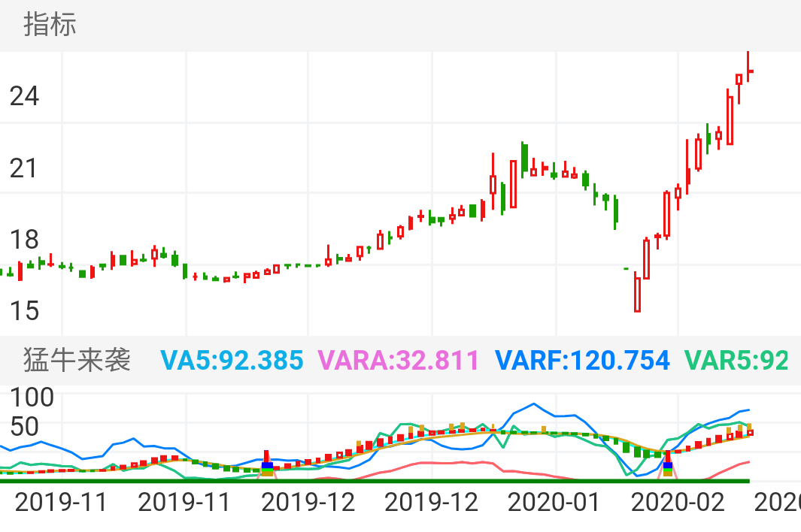The width and height of the screenshot is (801, 532).
Task: Click the 100 indicator axis label
Action: point(32,397)
